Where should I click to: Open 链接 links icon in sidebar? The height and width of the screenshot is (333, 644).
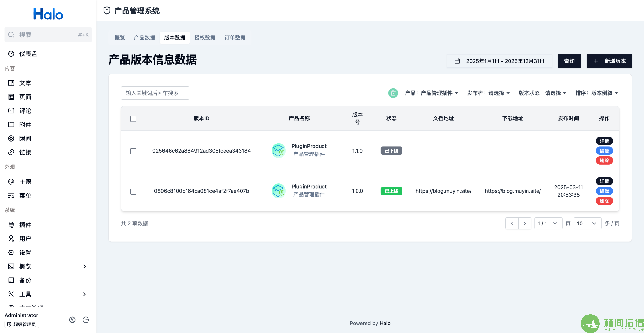coord(11,152)
